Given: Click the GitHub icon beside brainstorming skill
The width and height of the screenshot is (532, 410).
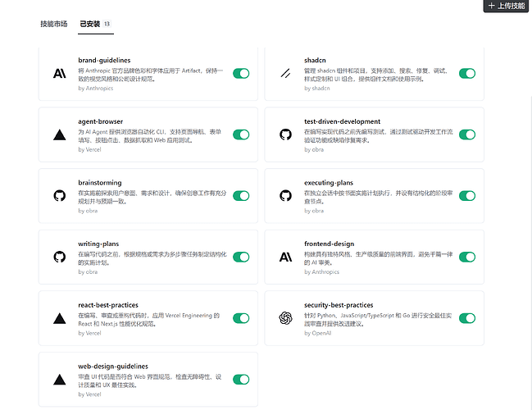Looking at the screenshot, I should [59, 195].
